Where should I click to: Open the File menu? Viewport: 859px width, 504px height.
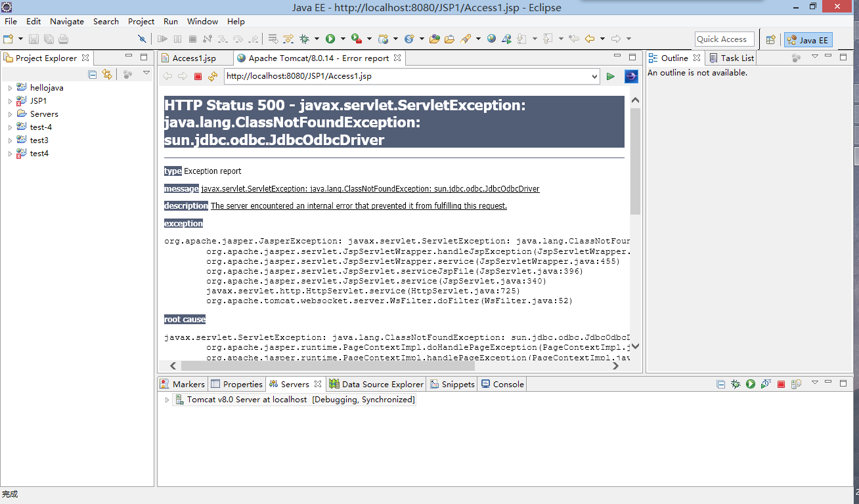point(11,21)
